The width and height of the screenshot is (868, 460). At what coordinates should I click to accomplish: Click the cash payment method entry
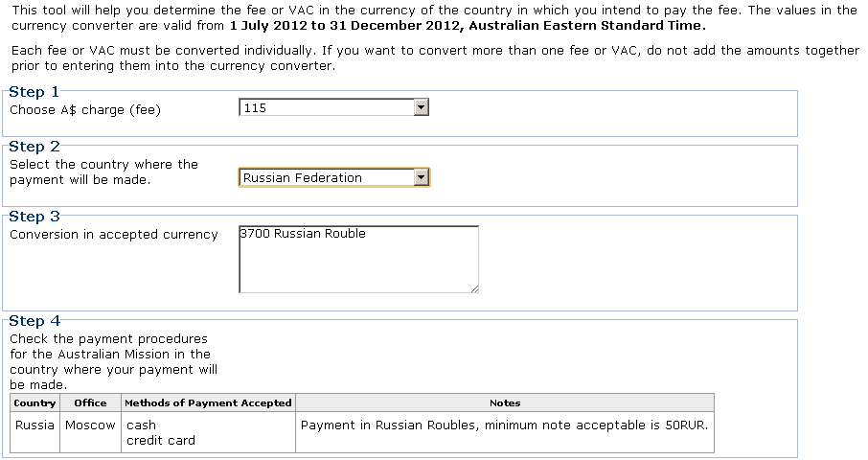(x=141, y=425)
